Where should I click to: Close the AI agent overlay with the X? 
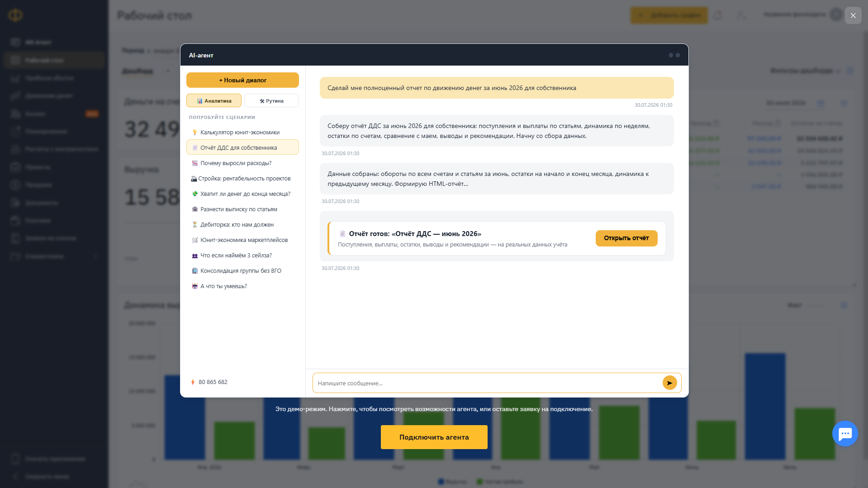point(853,15)
